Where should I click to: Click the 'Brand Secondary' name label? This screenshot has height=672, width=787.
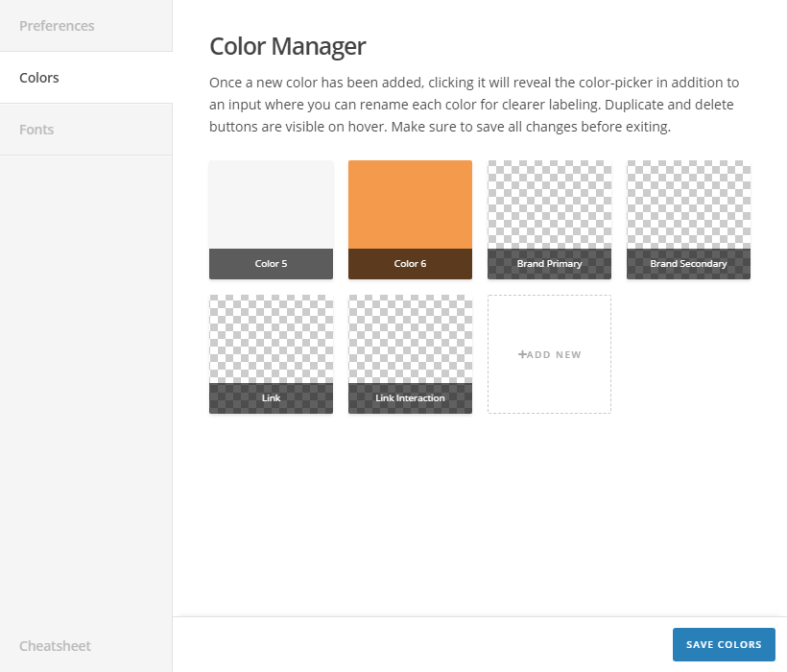click(688, 264)
